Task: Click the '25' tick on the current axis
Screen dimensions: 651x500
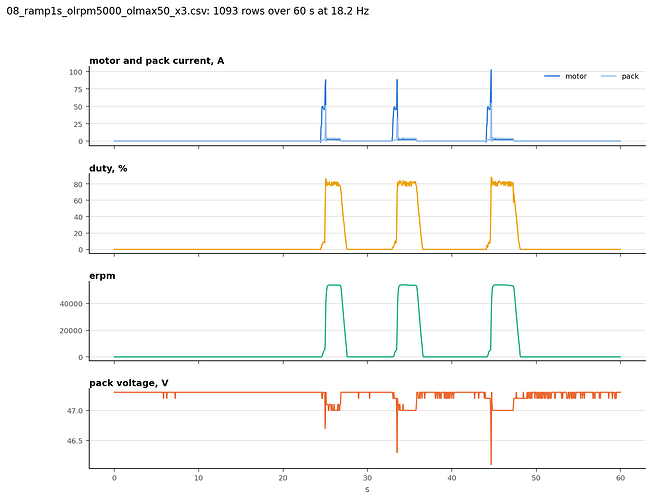Action: [78, 124]
